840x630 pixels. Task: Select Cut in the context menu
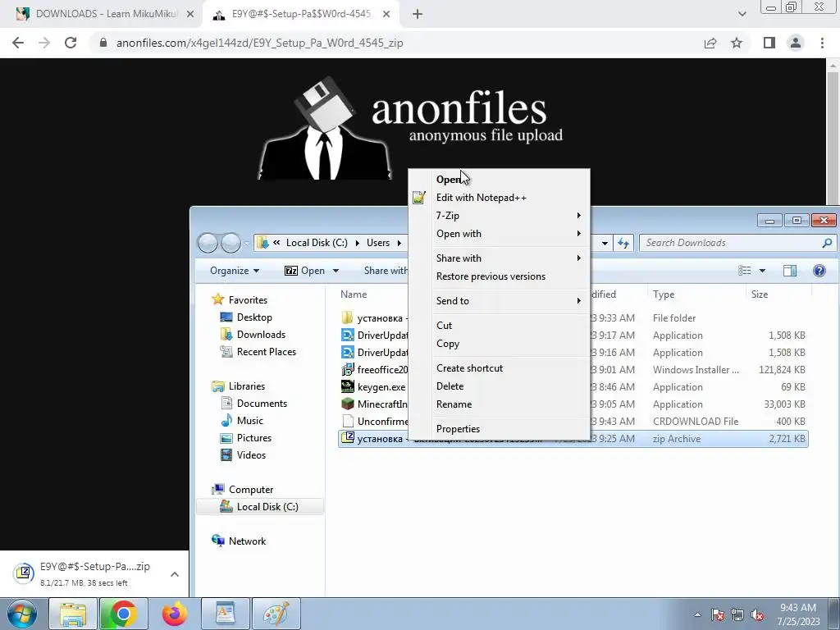pyautogui.click(x=500, y=326)
